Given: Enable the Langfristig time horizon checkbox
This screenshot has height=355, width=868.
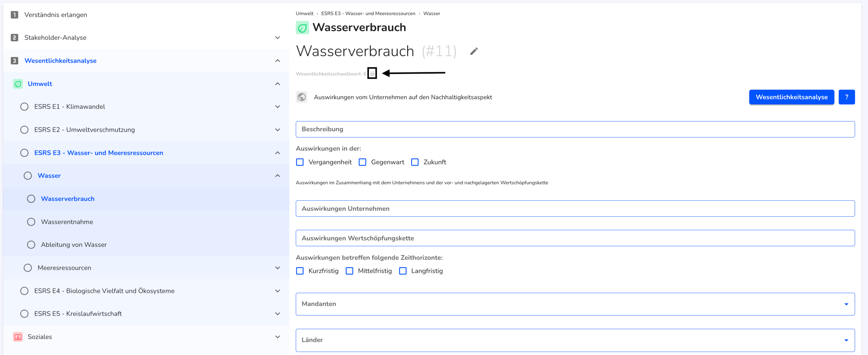Looking at the screenshot, I should pyautogui.click(x=403, y=271).
